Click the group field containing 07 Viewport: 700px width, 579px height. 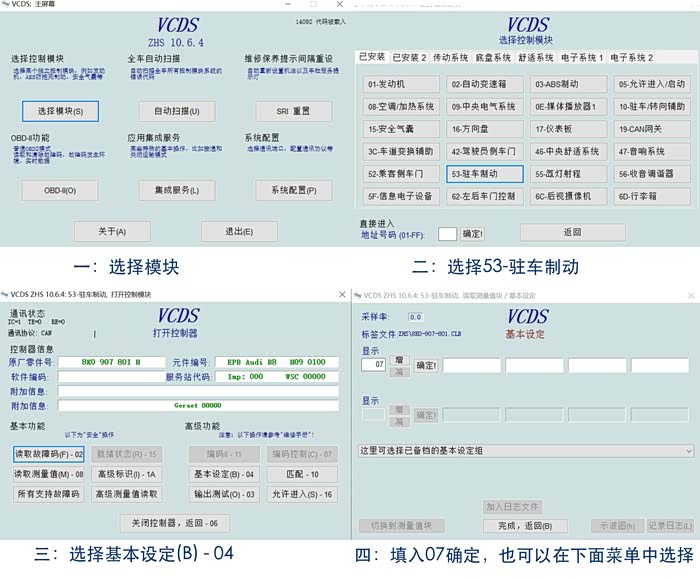click(x=372, y=365)
